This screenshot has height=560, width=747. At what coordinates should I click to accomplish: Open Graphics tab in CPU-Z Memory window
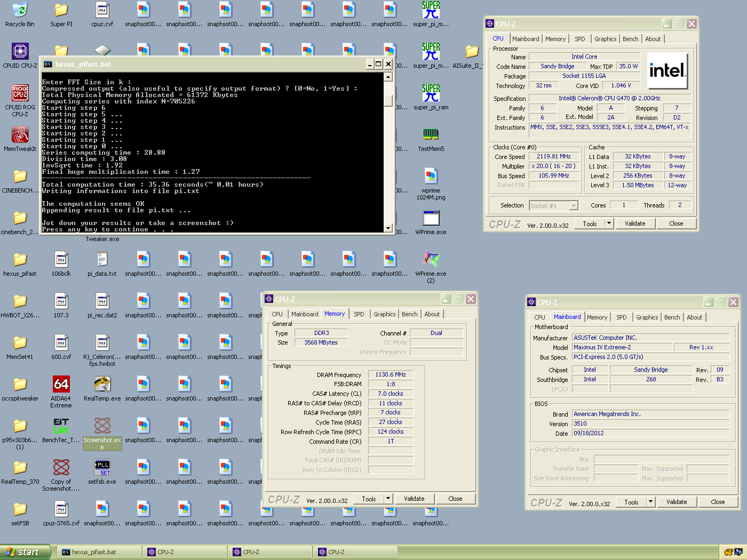384,314
